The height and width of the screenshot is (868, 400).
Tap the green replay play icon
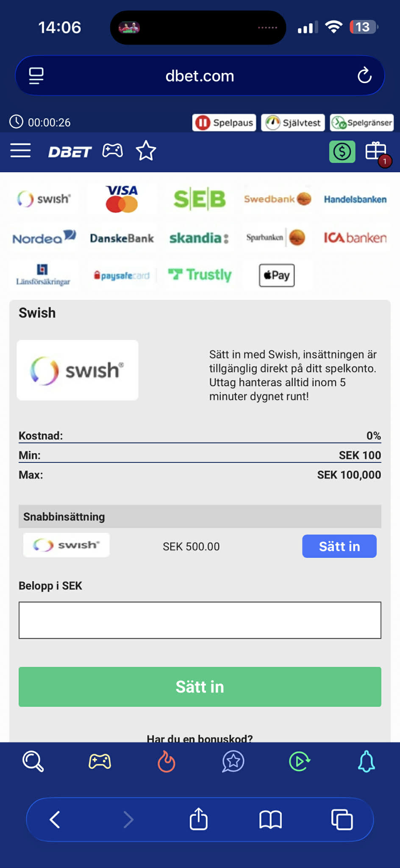click(x=300, y=762)
